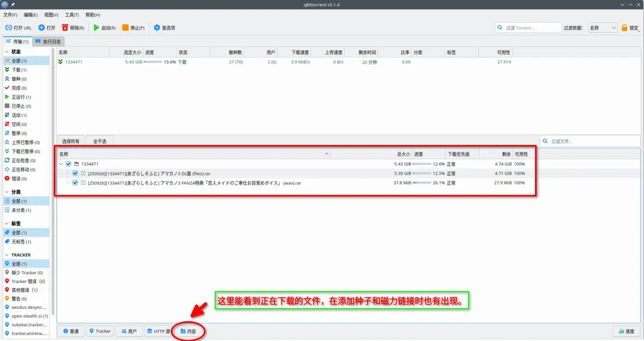Screen dimensions: 644x341
Task: Open 首选项 gear settings icon
Action: tap(157, 27)
